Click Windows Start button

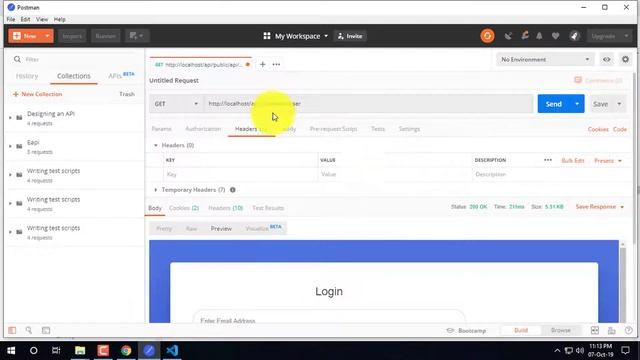point(11,350)
